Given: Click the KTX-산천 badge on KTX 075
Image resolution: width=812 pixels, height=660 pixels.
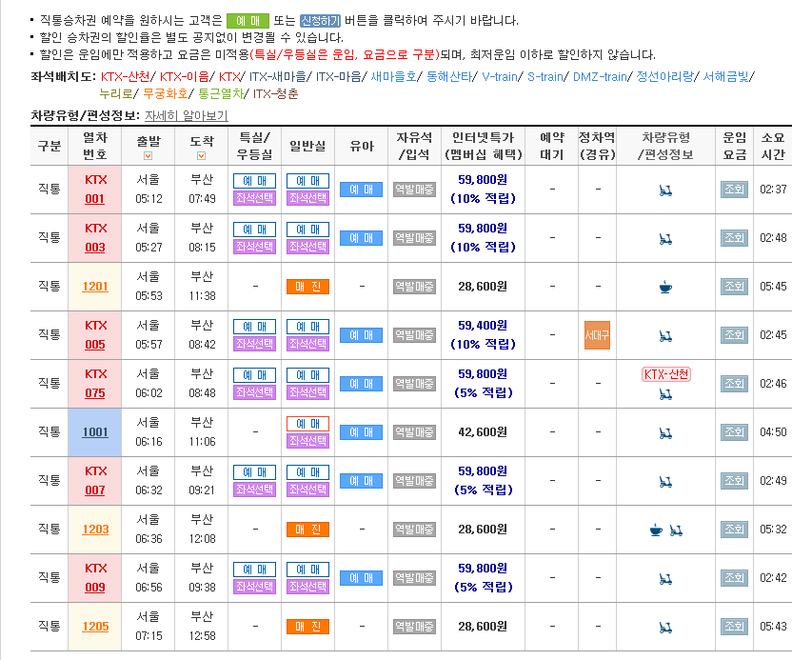Looking at the screenshot, I should 666,374.
